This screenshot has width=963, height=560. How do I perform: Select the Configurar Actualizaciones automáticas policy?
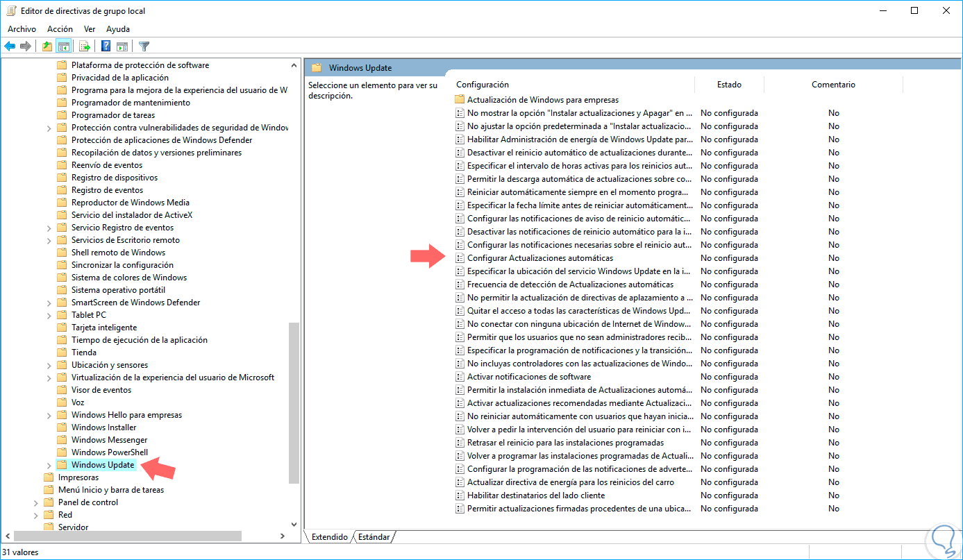[x=540, y=258]
